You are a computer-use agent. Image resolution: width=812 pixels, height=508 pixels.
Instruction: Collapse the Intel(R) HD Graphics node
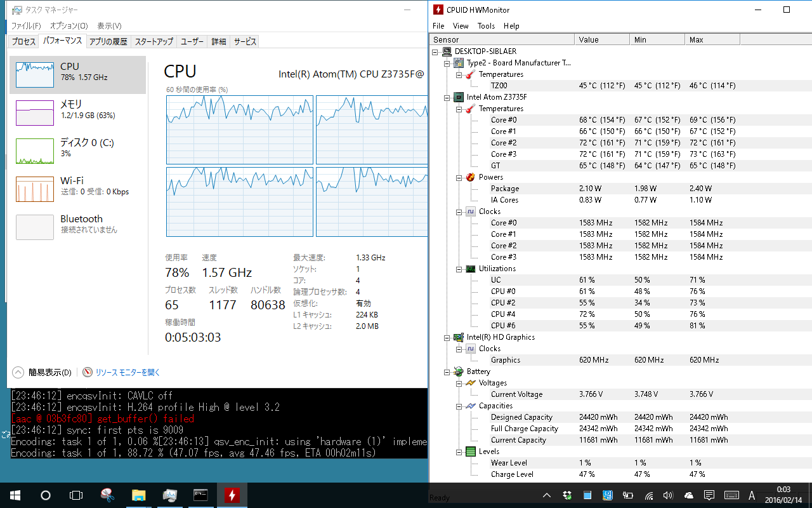click(x=447, y=337)
